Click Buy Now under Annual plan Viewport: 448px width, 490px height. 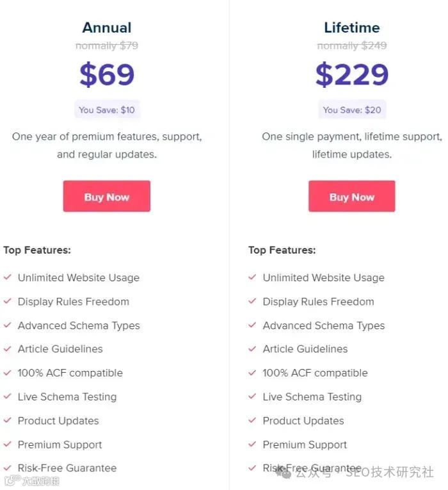pos(106,197)
